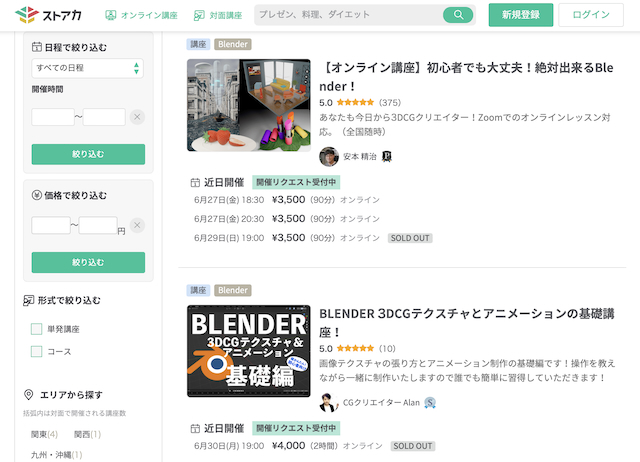Click the Blender tag on the second course
The width and height of the screenshot is (640, 462).
[x=233, y=290]
